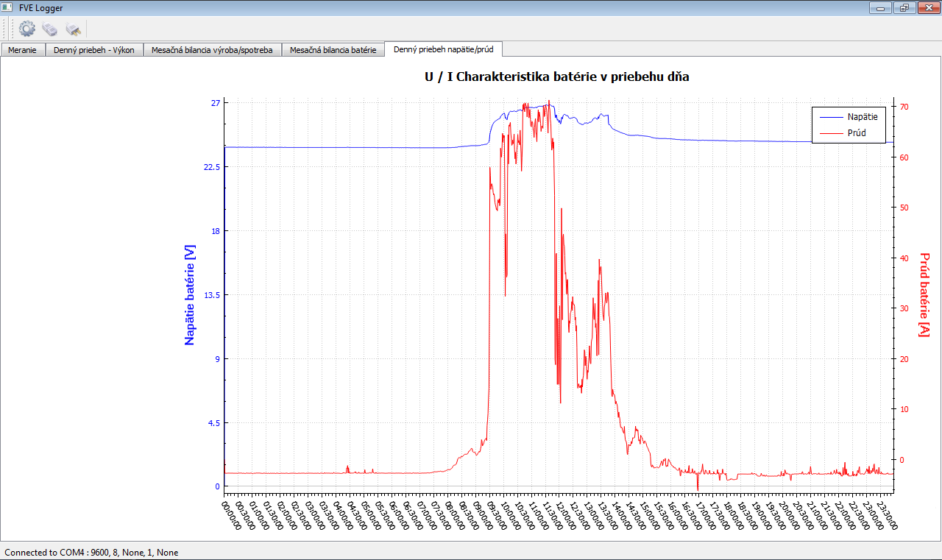The height and width of the screenshot is (560, 942).
Task: Click the FVE Logger title bar icon
Action: [x=7, y=7]
